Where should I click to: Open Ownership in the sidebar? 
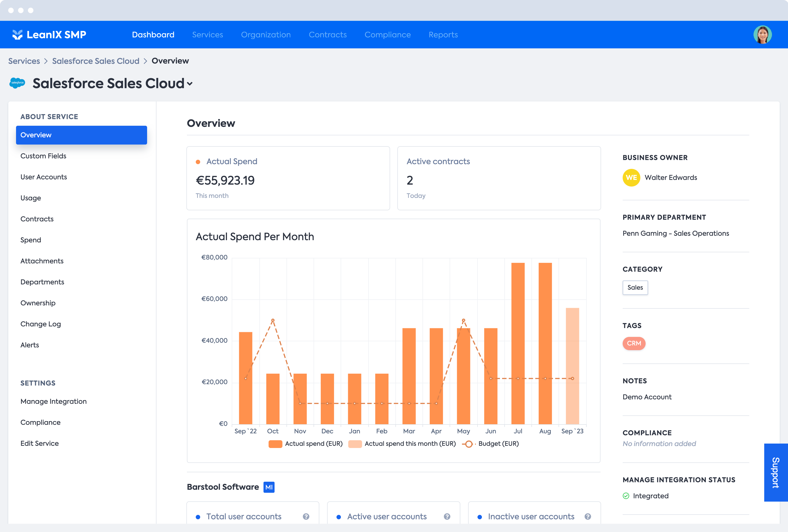point(38,303)
